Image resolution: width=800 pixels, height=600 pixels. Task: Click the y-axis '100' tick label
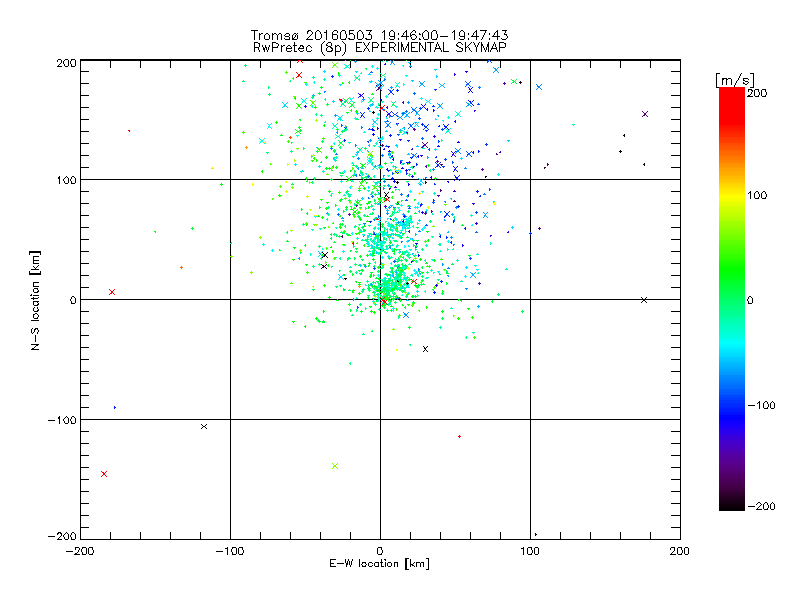pos(66,180)
